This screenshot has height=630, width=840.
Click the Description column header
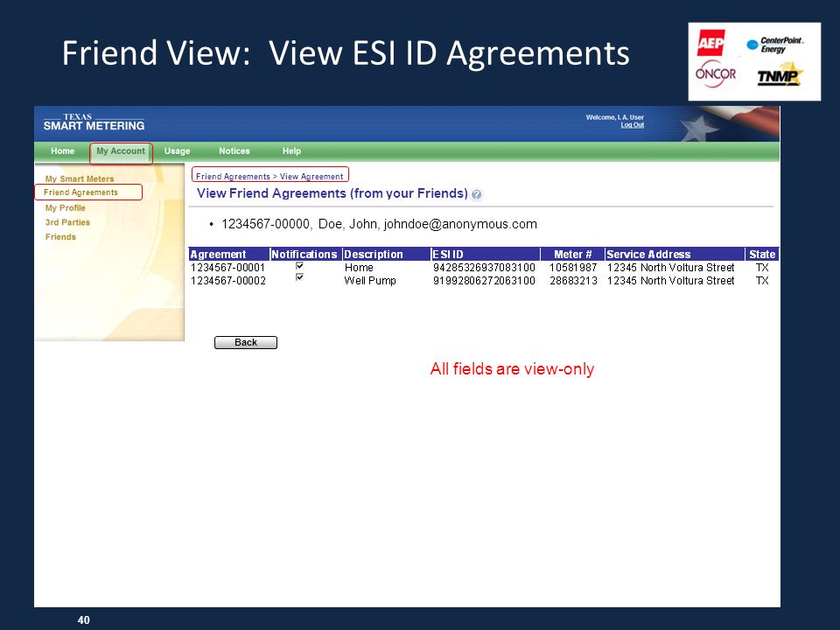coord(387,254)
